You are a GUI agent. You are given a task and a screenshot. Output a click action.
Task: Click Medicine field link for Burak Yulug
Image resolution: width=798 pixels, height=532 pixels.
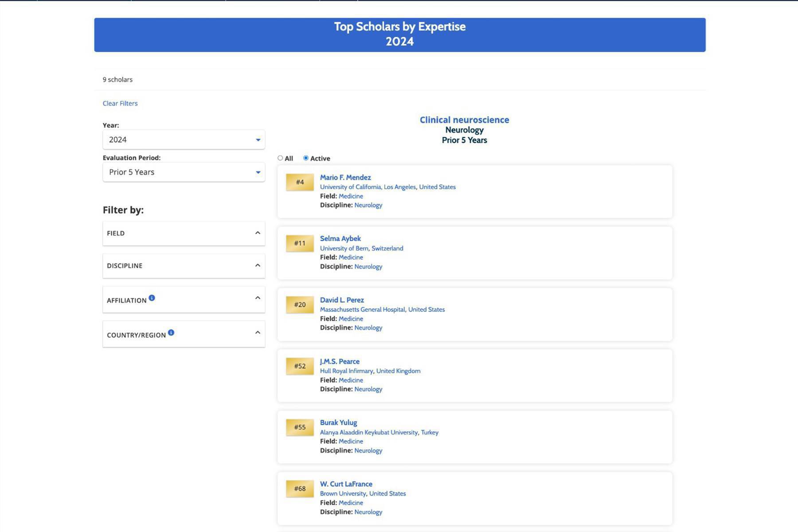coord(351,441)
